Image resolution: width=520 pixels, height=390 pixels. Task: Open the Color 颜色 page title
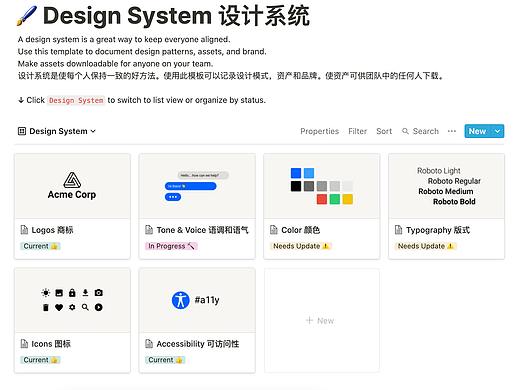pyautogui.click(x=300, y=230)
